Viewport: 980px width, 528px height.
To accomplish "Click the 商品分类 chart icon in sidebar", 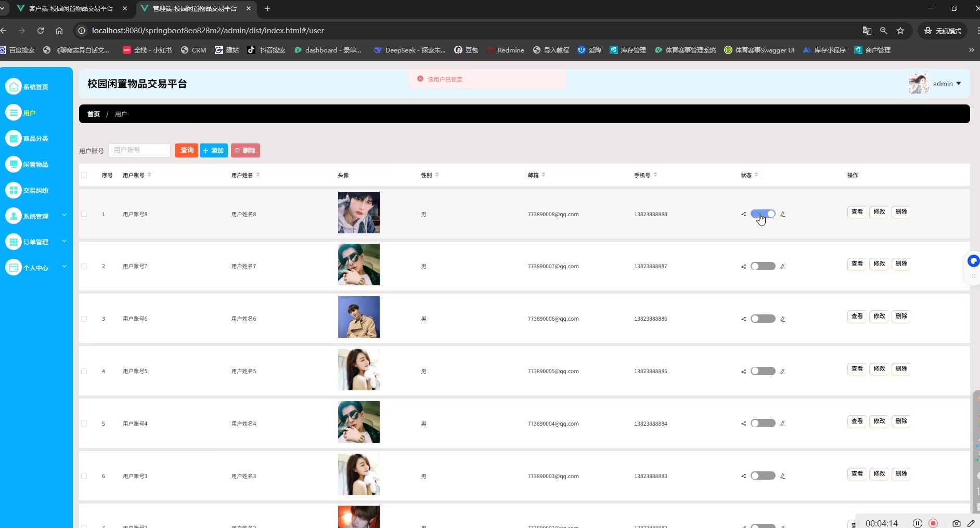I will 14,138.
